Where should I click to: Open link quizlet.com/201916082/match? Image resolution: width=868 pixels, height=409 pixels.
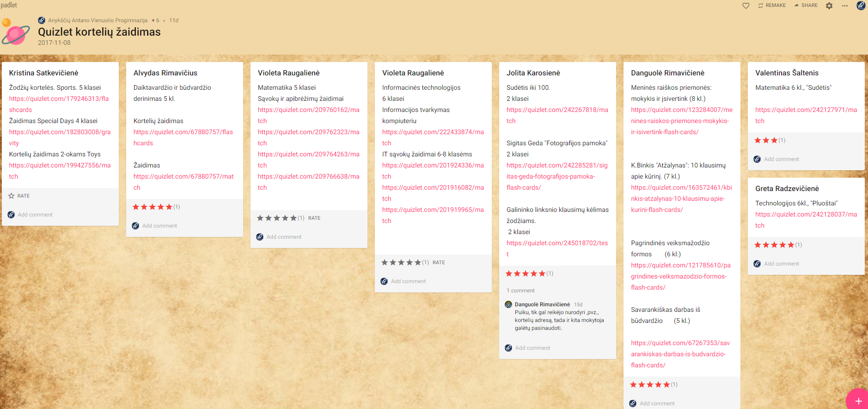pos(433,193)
